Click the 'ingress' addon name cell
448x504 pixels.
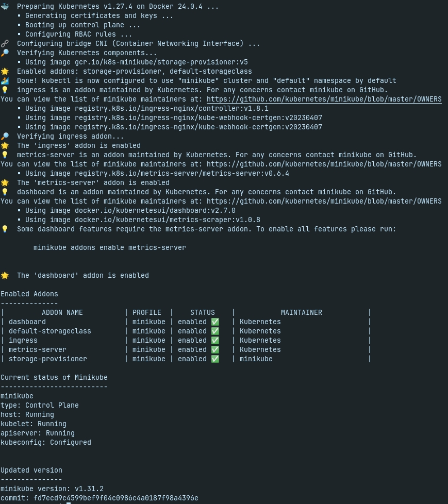point(23,341)
